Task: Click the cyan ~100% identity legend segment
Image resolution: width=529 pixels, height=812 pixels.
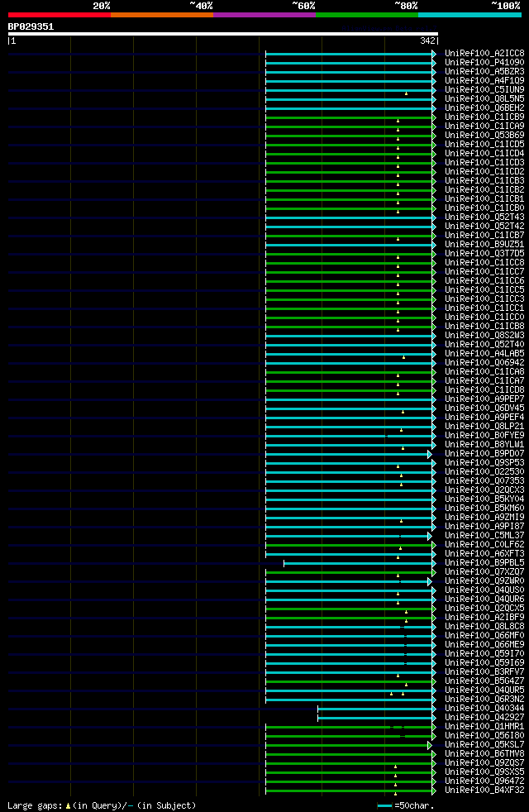Action: click(x=469, y=15)
